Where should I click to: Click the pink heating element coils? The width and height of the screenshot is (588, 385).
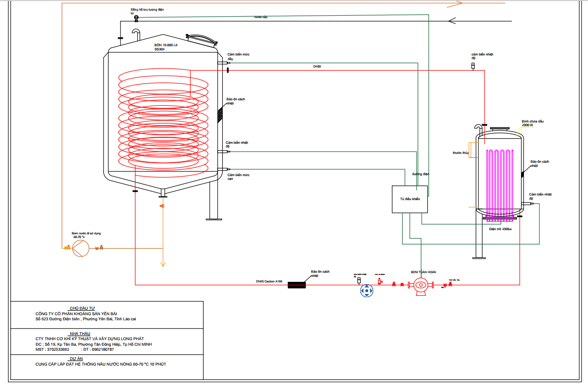click(499, 183)
